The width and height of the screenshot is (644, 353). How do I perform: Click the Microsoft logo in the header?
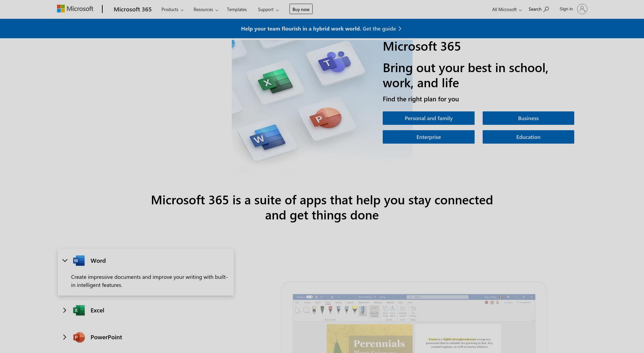75,9
